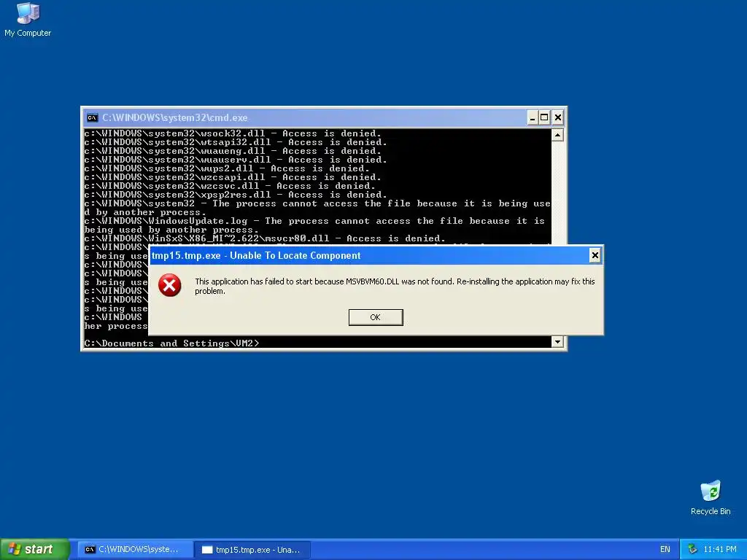Minimize the cmd.exe window

(533, 117)
